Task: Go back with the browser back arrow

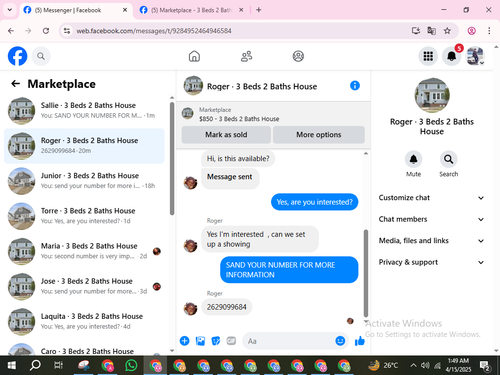Action: 11,31
